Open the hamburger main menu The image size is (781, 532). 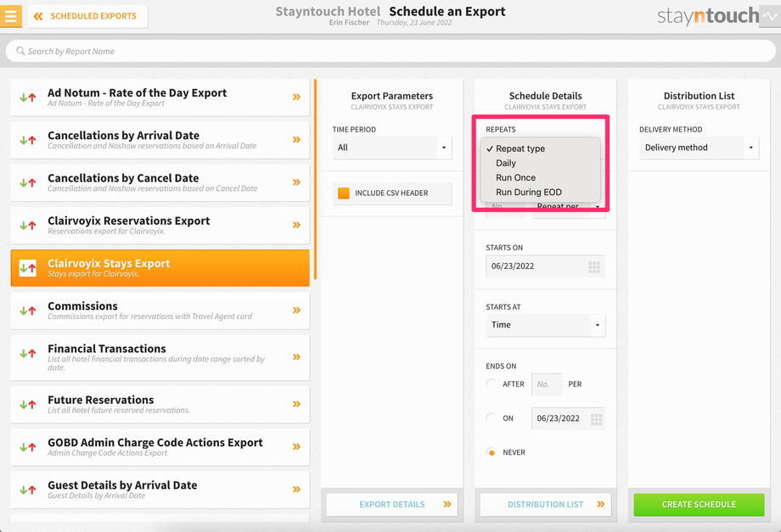(10, 16)
